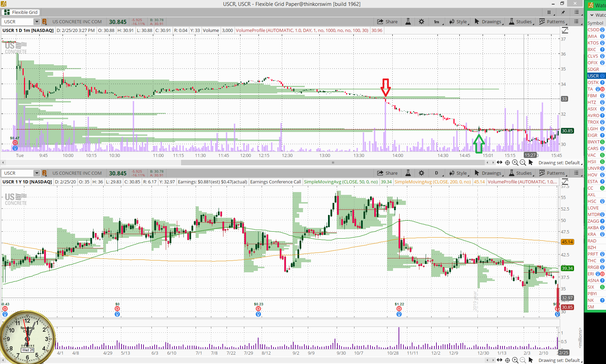Toggle the crosshair pan tool on upper chart
Screen dimensions: 606x364
coord(508,163)
